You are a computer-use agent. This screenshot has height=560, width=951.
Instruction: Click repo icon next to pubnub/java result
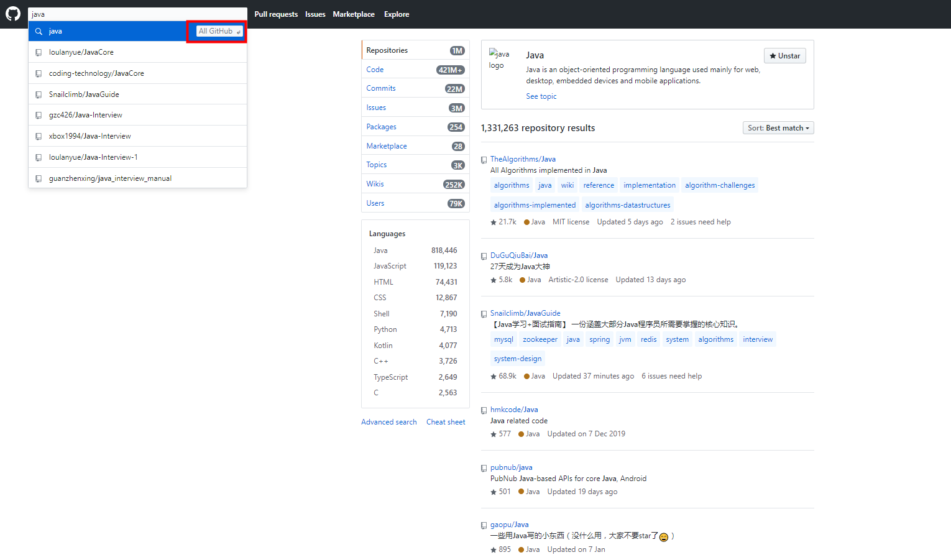click(484, 468)
